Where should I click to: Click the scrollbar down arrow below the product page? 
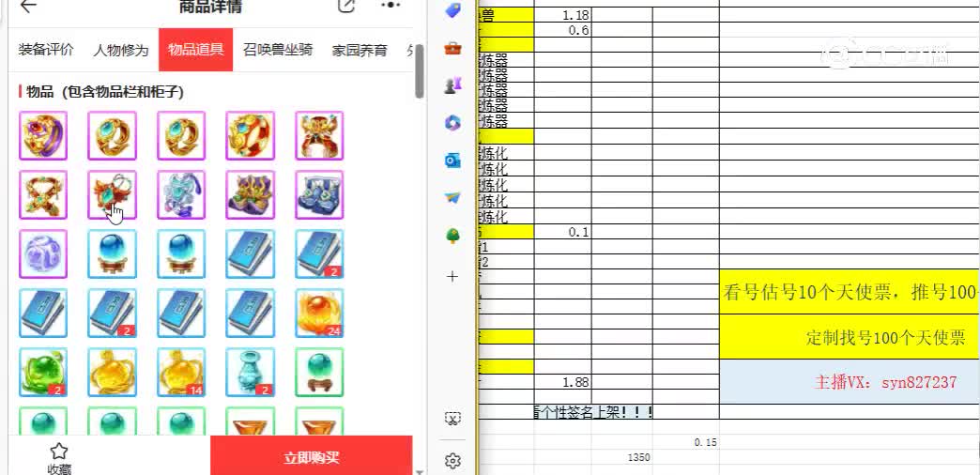point(420,472)
